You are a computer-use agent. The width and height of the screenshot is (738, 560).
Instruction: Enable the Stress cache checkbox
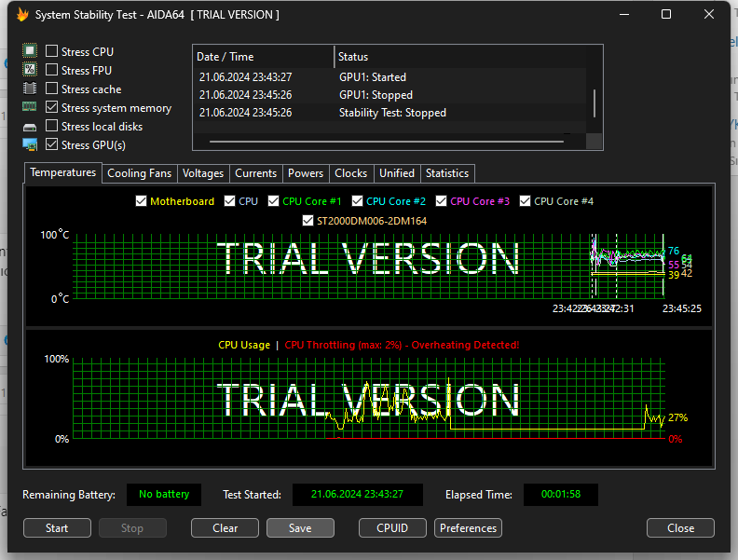52,88
